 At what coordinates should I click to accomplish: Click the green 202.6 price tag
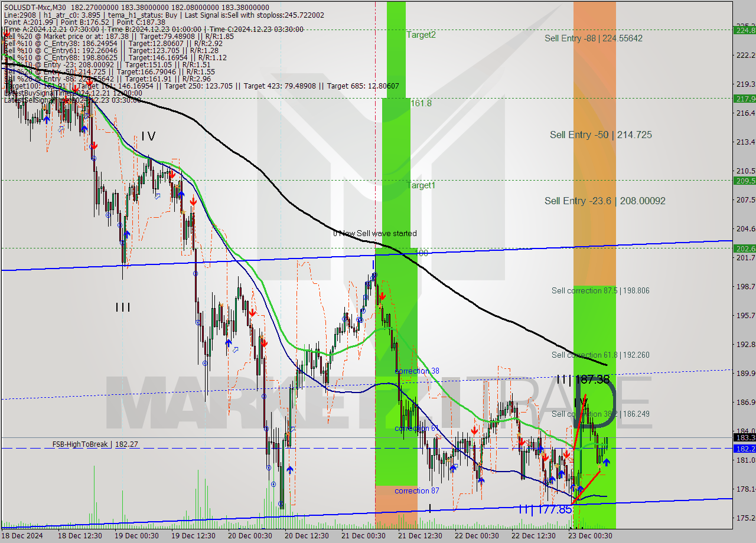[x=744, y=248]
